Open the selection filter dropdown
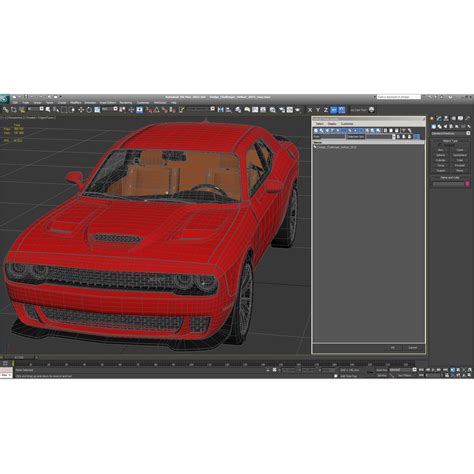This screenshot has height=474, width=474. (35, 109)
